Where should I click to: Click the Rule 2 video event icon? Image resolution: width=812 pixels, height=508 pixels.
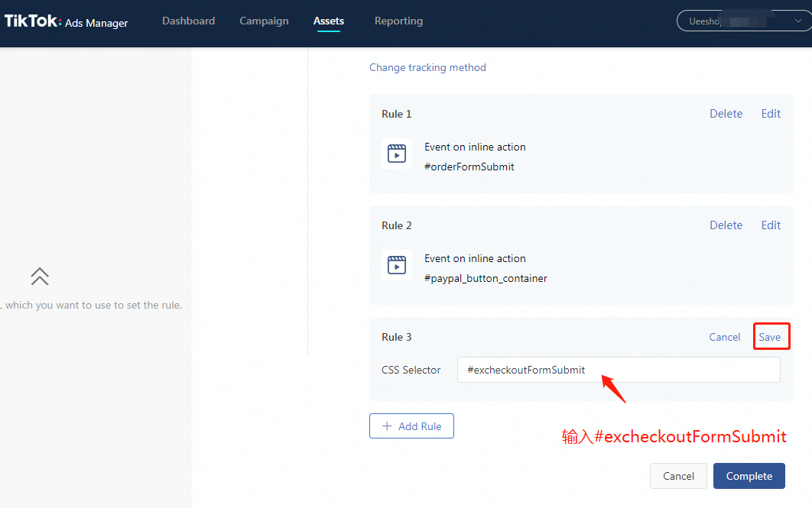396,265
